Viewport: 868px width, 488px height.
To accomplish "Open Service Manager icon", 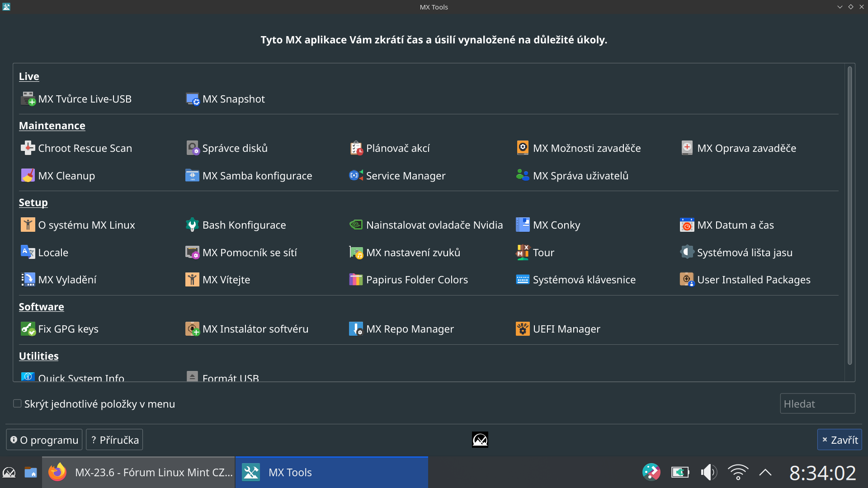I will coord(356,176).
